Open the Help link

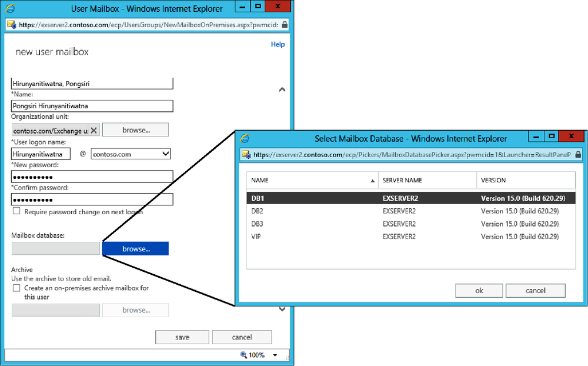(x=278, y=44)
